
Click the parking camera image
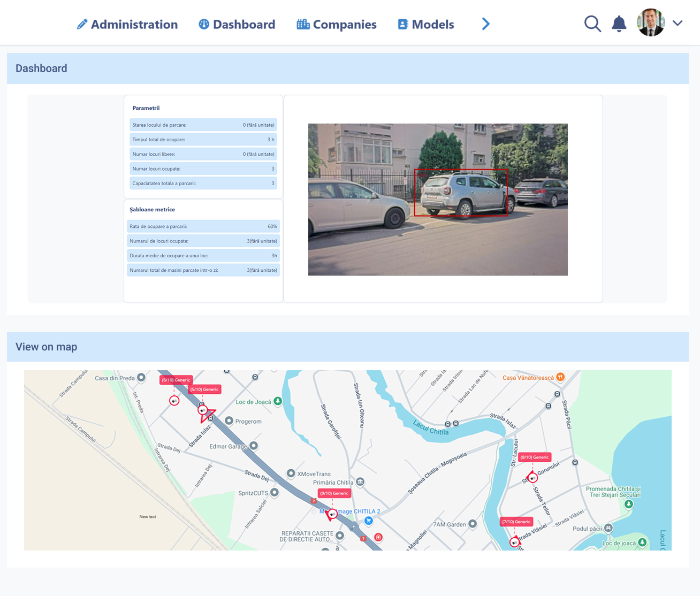click(x=438, y=200)
